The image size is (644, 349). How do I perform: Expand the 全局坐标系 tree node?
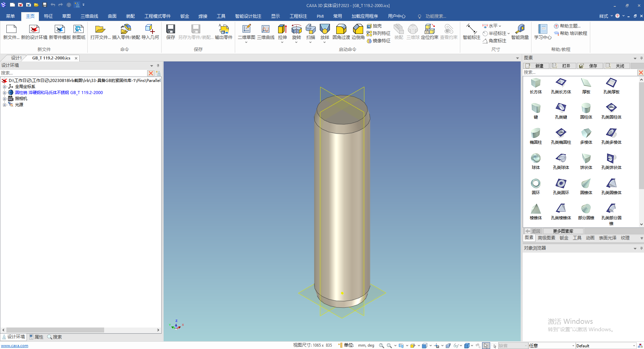(4, 87)
